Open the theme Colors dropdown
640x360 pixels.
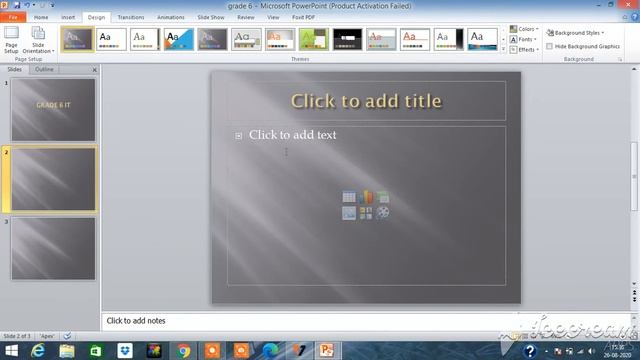[x=524, y=29]
